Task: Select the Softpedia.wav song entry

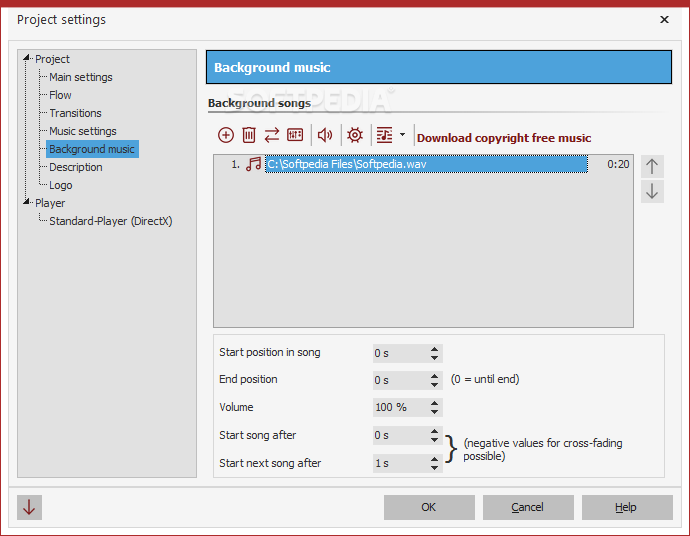Action: coord(426,164)
